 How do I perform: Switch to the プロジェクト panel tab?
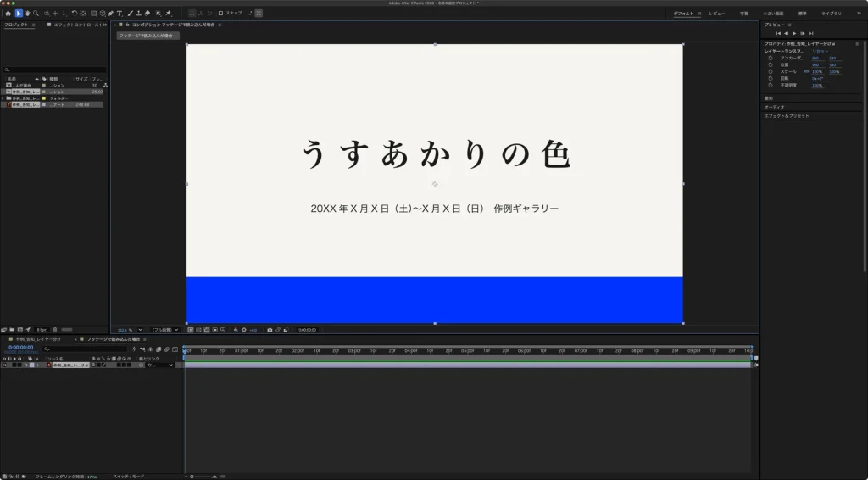coord(17,25)
